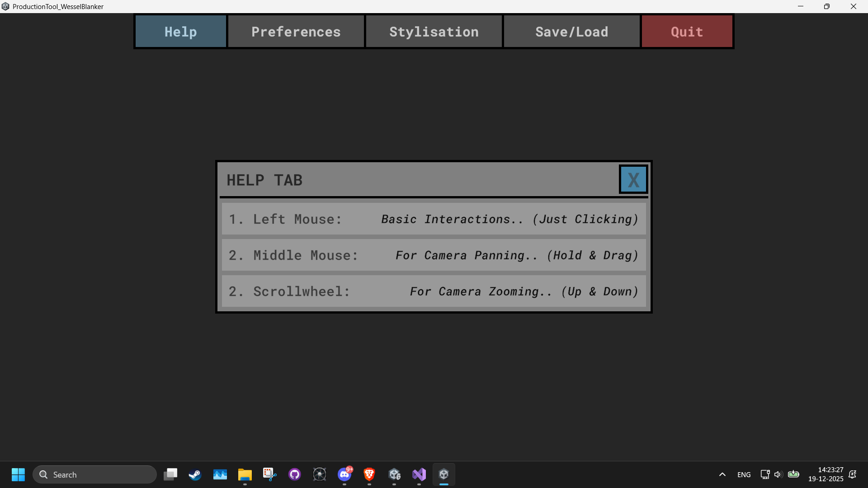Select the Middle Mouse help row
This screenshot has height=488, width=868.
tap(434, 255)
